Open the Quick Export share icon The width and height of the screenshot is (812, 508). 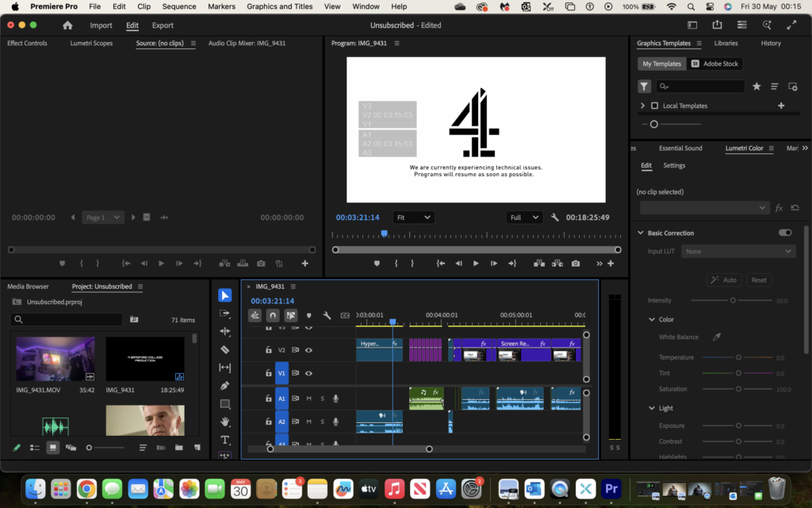(717, 25)
